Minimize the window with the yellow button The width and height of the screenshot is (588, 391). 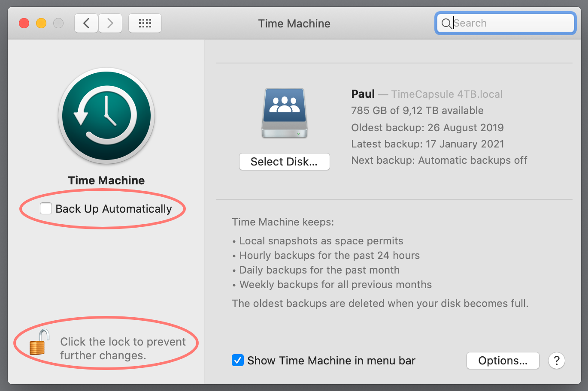click(41, 23)
